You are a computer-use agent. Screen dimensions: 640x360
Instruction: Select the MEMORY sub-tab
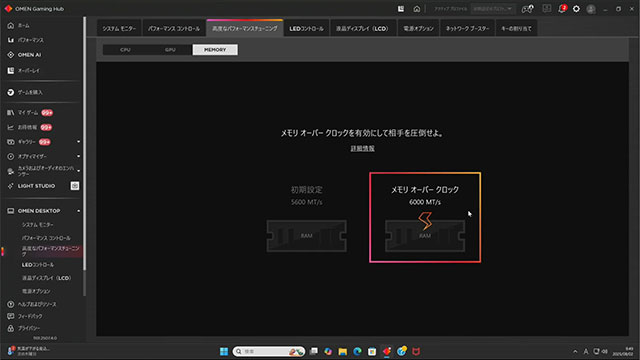[215, 50]
